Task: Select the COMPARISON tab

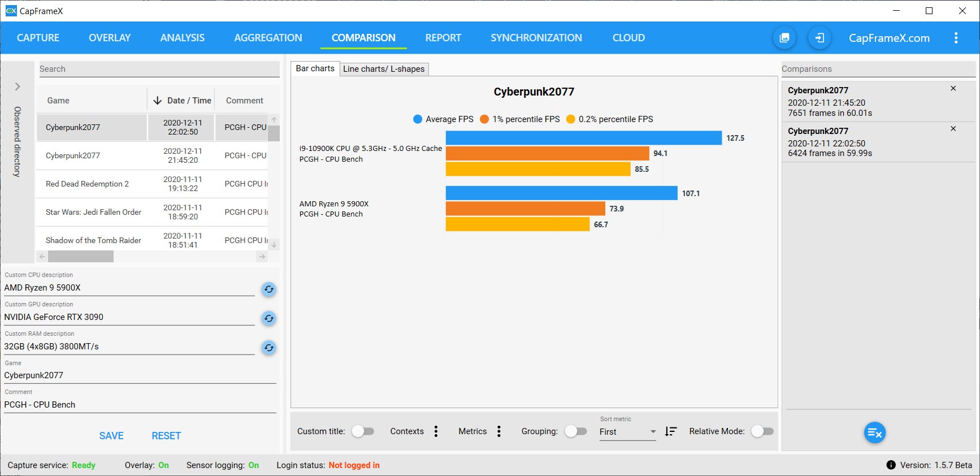Action: 363,38
